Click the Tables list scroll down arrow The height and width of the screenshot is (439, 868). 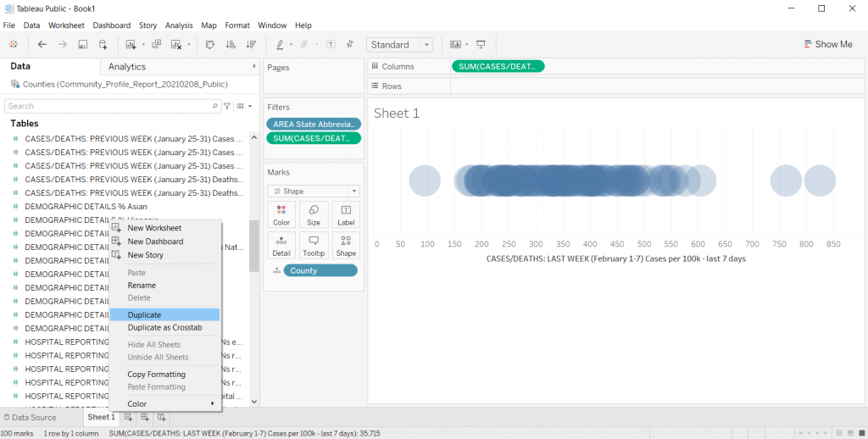coord(254,402)
